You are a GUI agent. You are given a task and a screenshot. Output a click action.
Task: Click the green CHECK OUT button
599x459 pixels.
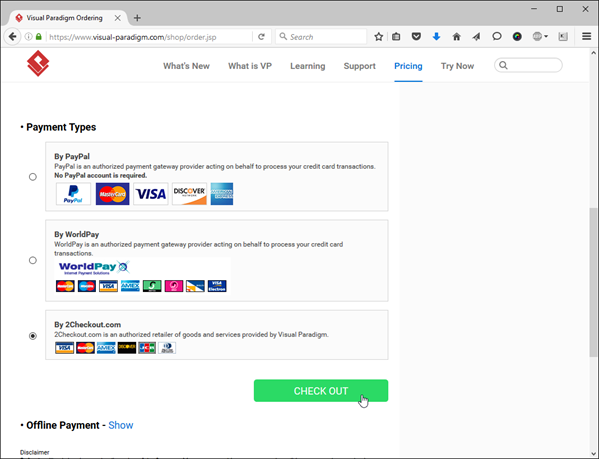(x=321, y=391)
